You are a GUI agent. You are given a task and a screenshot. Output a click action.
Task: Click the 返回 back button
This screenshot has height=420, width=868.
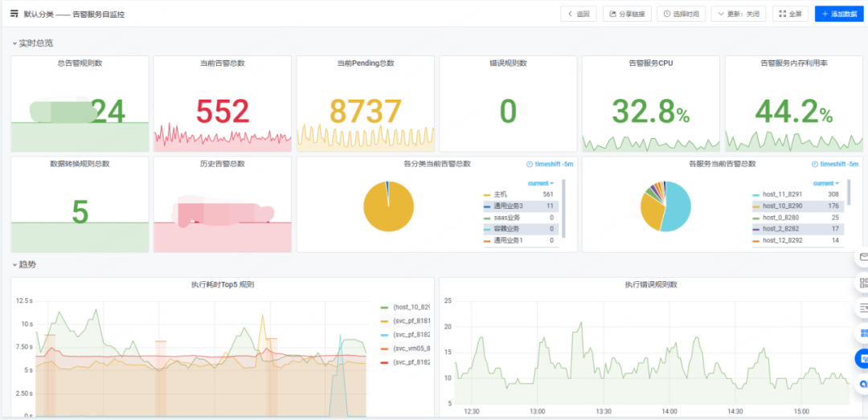[x=579, y=14]
